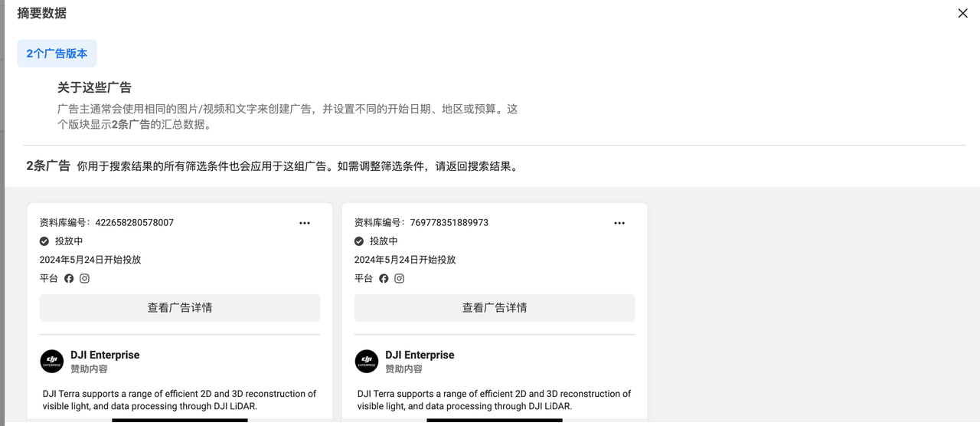Click 2024年5月24日开始投放 in second ad card
Image resolution: width=980 pixels, height=426 pixels.
coord(405,260)
